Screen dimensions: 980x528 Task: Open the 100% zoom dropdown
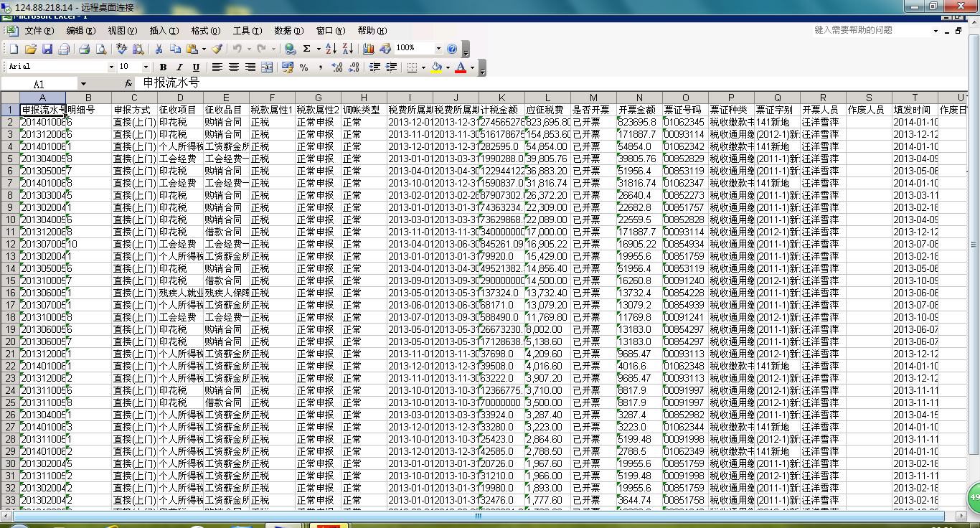(438, 49)
